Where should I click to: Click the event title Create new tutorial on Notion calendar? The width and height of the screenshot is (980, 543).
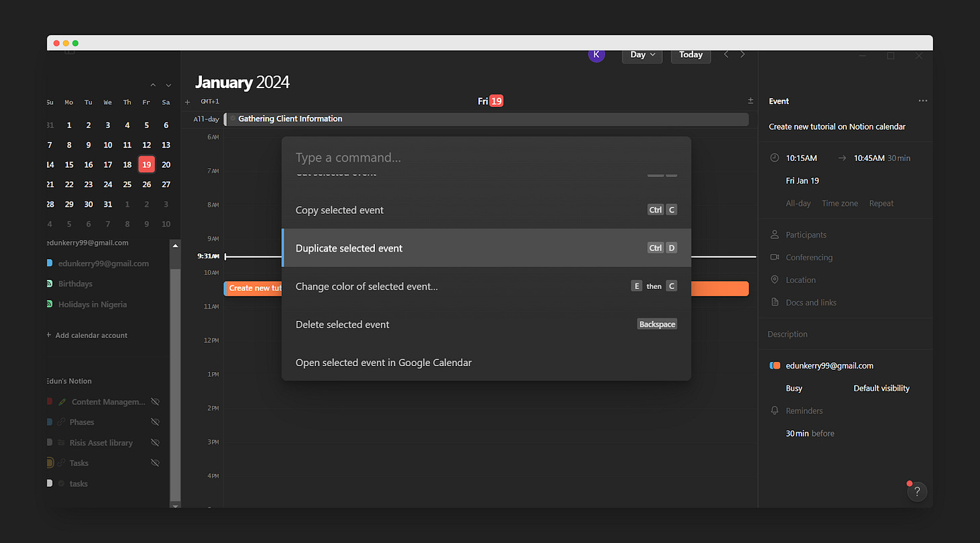(837, 126)
